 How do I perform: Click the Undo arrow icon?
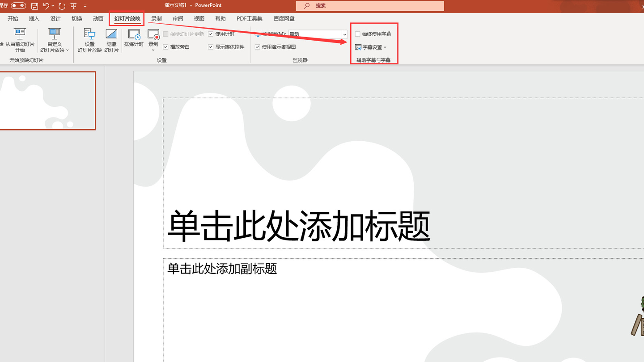pos(47,6)
